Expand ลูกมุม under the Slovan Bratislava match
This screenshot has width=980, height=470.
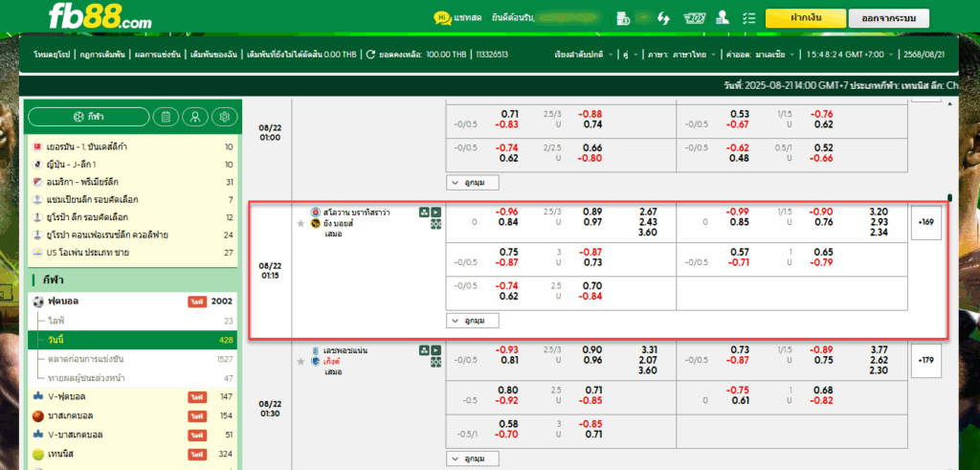473,321
